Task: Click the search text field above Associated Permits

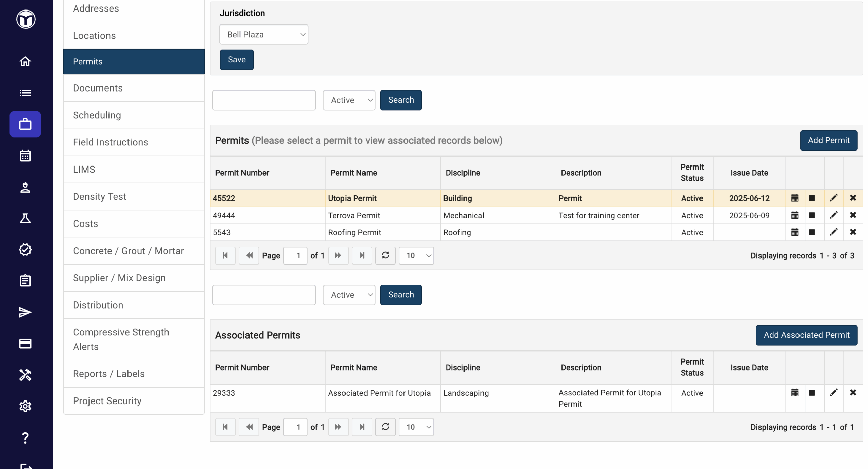Action: pos(263,294)
